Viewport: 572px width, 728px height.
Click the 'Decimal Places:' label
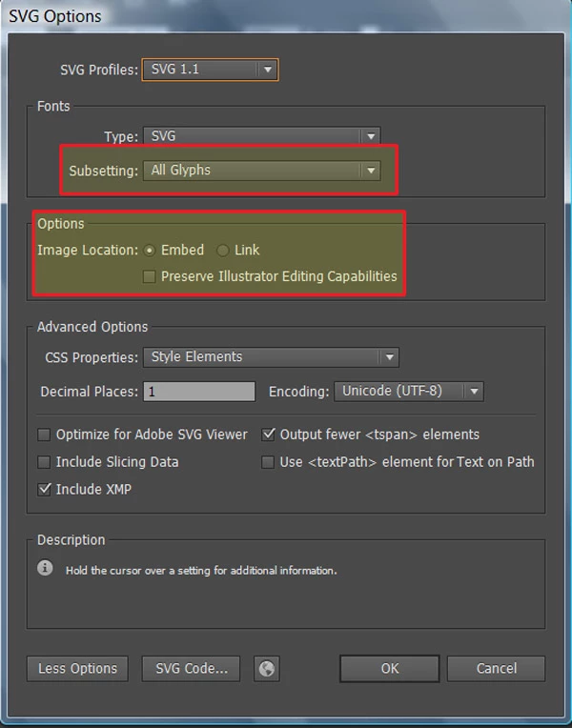(90, 392)
